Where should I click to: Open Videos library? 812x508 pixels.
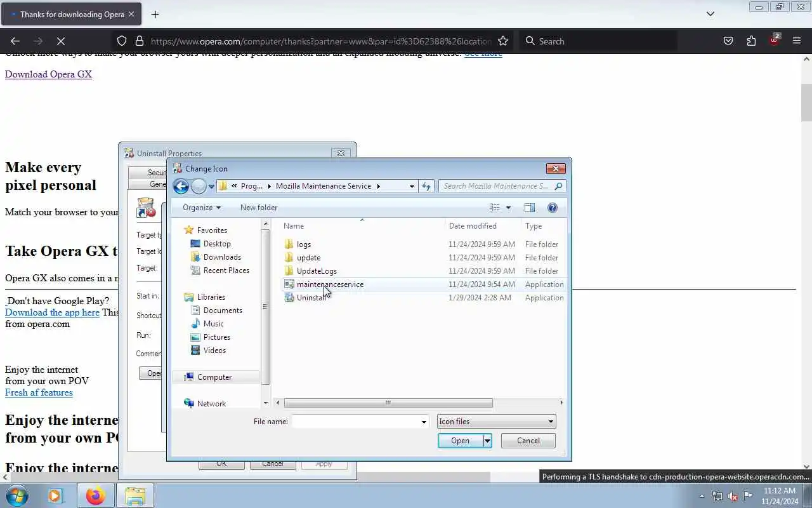pos(214,351)
